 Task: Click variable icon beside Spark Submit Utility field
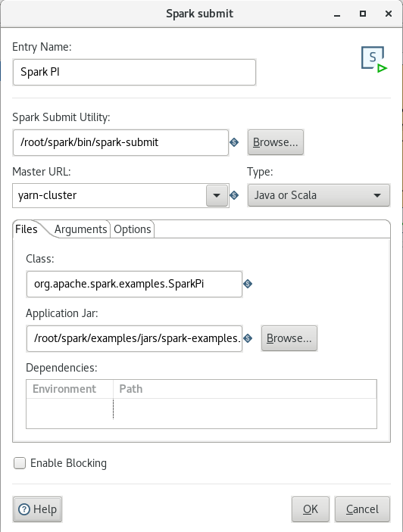pos(234,142)
